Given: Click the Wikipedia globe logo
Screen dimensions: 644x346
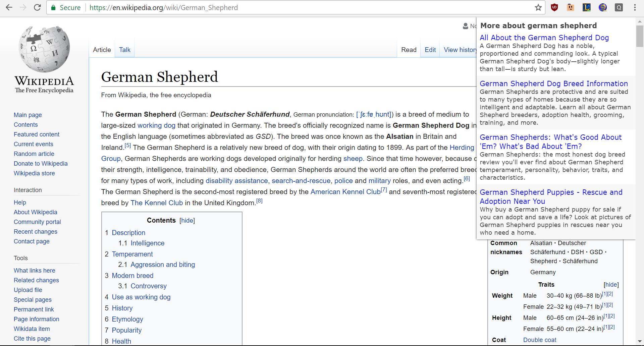Looking at the screenshot, I should tap(44, 49).
